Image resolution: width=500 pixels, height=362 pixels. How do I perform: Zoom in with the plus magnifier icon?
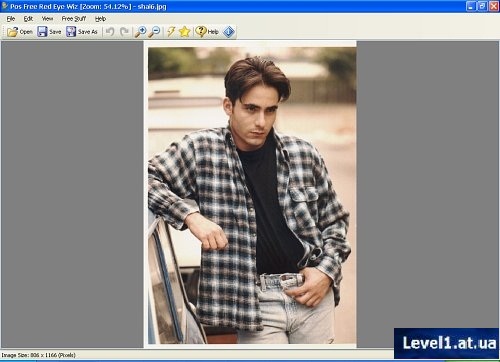pyautogui.click(x=140, y=32)
